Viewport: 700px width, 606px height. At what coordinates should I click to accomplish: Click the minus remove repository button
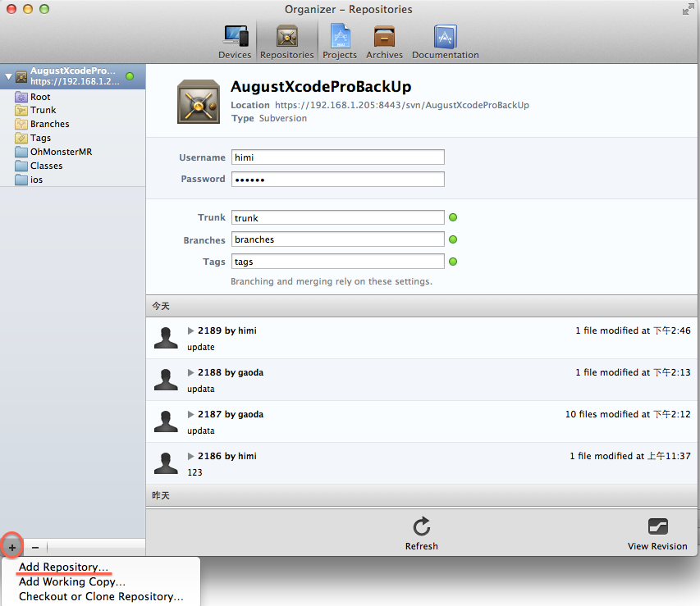[x=34, y=547]
